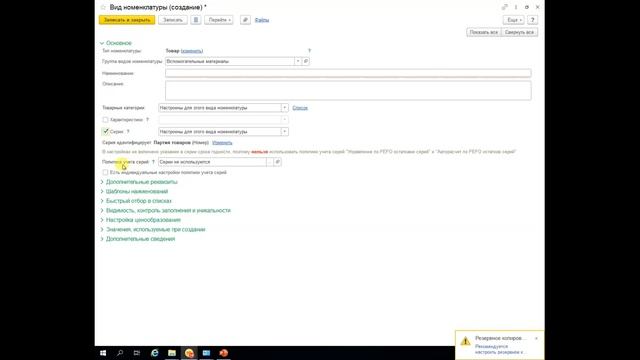Viewport: 640px width, 360px height.
Task: Open the vertical-dots window menu icon
Action: click(x=516, y=7)
